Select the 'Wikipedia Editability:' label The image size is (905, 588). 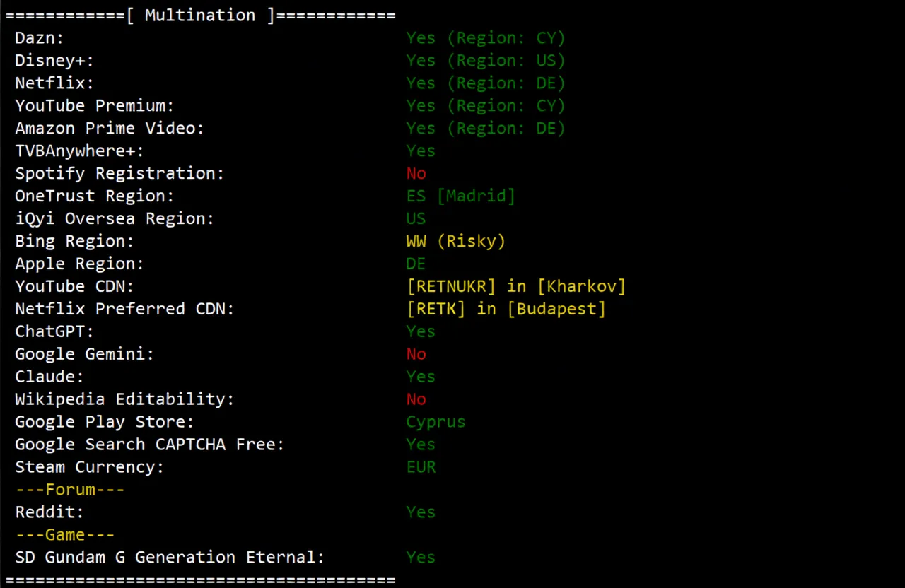pos(124,400)
